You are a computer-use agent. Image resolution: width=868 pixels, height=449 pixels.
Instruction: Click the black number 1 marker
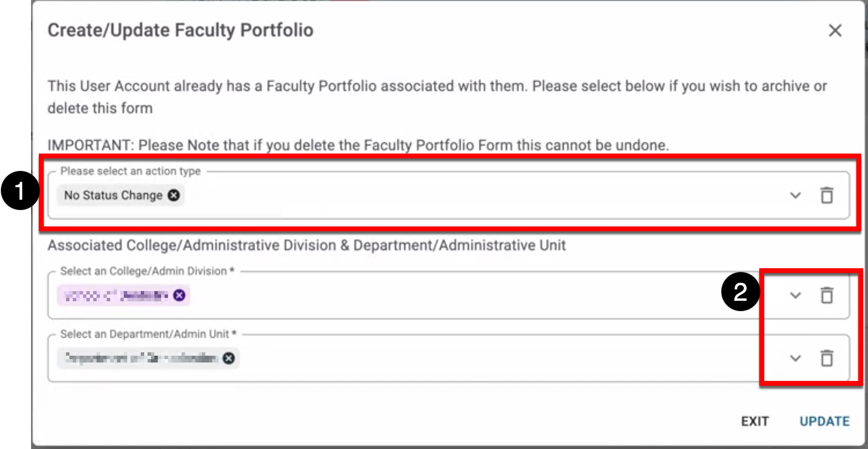[19, 191]
